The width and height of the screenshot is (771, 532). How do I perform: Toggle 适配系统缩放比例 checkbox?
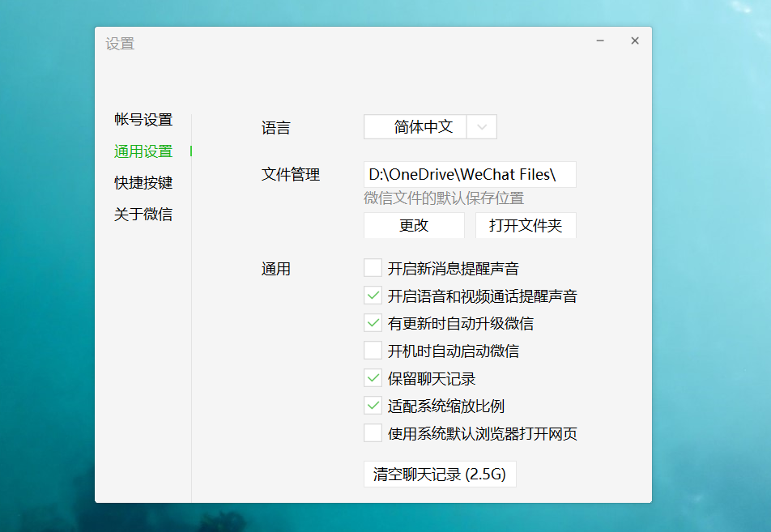tap(373, 406)
